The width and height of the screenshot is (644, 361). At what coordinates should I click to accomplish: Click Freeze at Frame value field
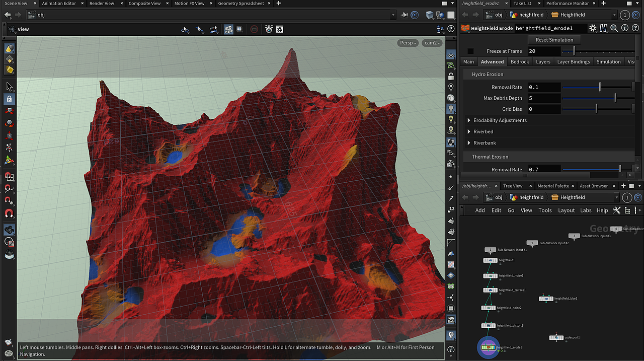pyautogui.click(x=544, y=51)
